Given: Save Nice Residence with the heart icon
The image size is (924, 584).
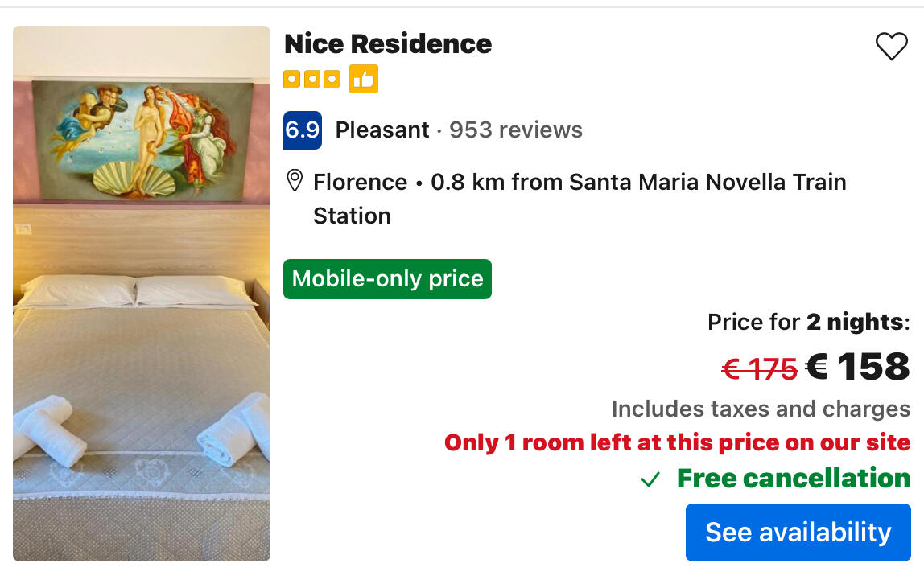Looking at the screenshot, I should click(891, 47).
